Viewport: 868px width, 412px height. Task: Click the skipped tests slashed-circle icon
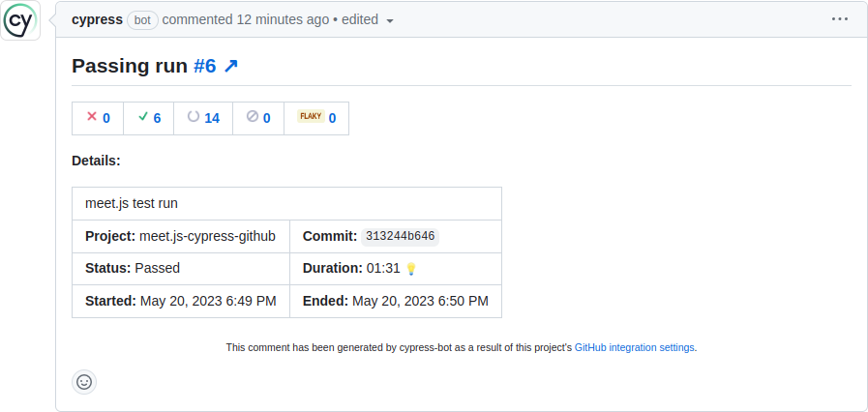[x=253, y=116]
